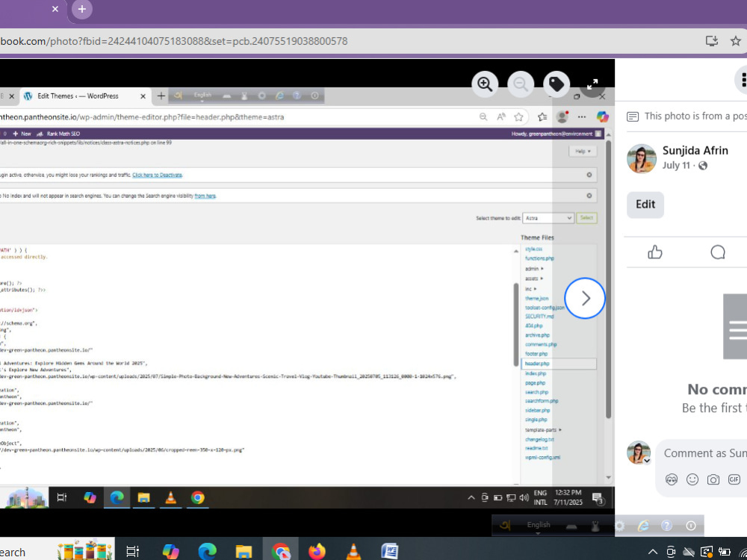Show hidden system tray icons chevron
Image resolution: width=747 pixels, height=560 pixels.
tap(653, 553)
